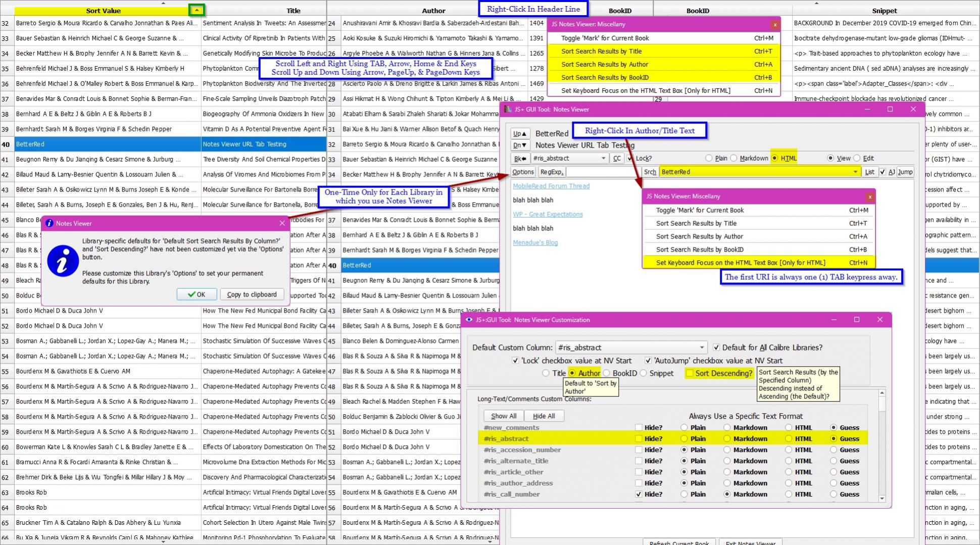Click the scroll-up arrow in the Customization column list
This screenshot has width=980, height=545.
[882, 393]
